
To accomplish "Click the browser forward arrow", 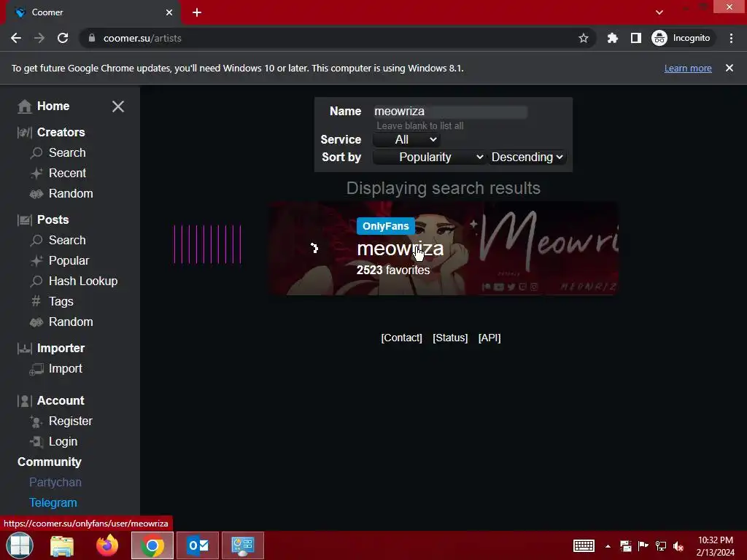I will tap(39, 38).
